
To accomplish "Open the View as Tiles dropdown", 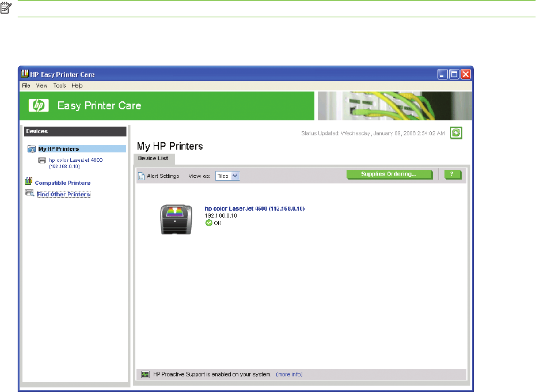I will pyautogui.click(x=227, y=176).
